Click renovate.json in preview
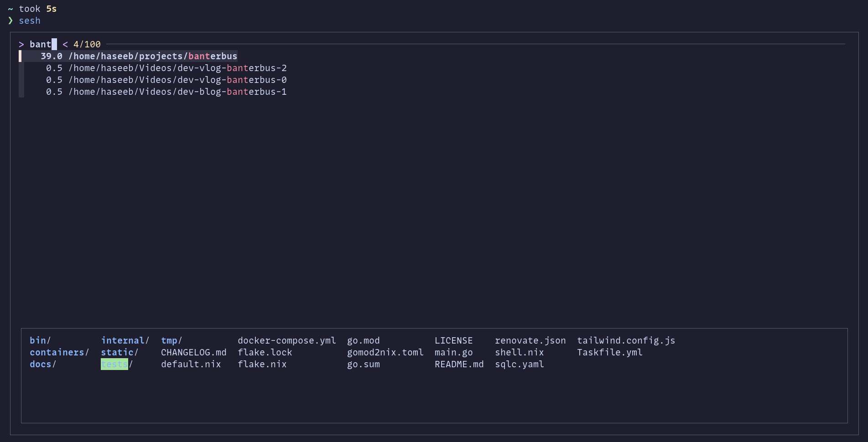 (x=530, y=340)
